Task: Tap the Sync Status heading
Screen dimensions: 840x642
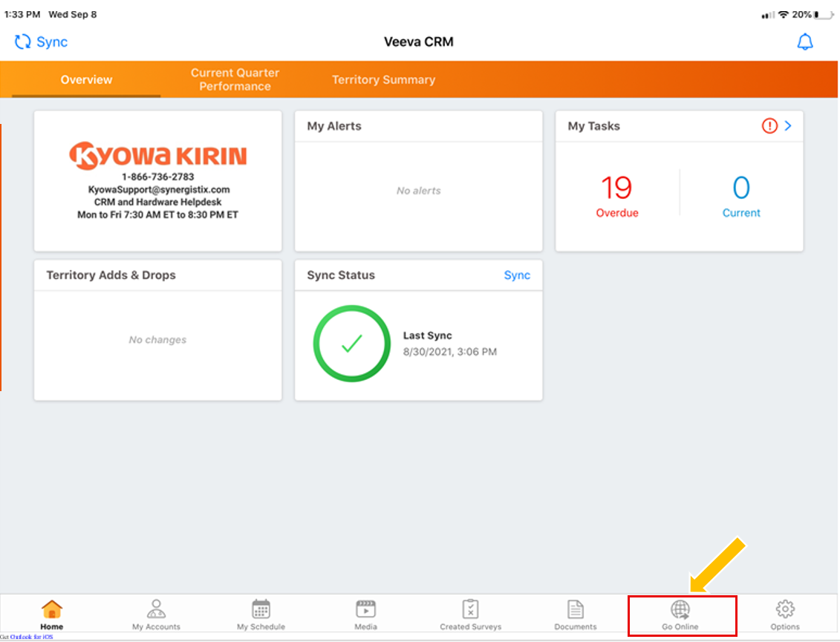Action: pyautogui.click(x=341, y=275)
